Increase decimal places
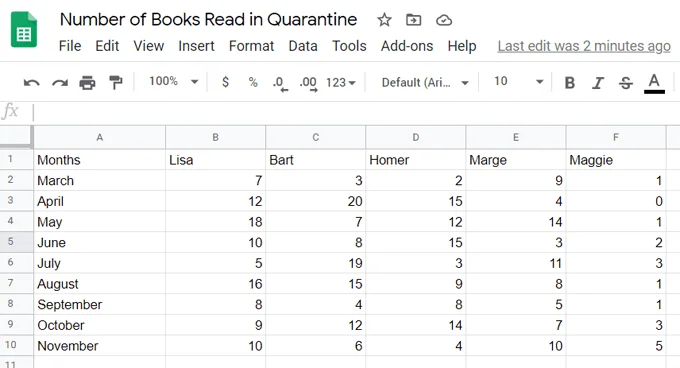Viewport: 680px width, 368px height. tap(308, 83)
